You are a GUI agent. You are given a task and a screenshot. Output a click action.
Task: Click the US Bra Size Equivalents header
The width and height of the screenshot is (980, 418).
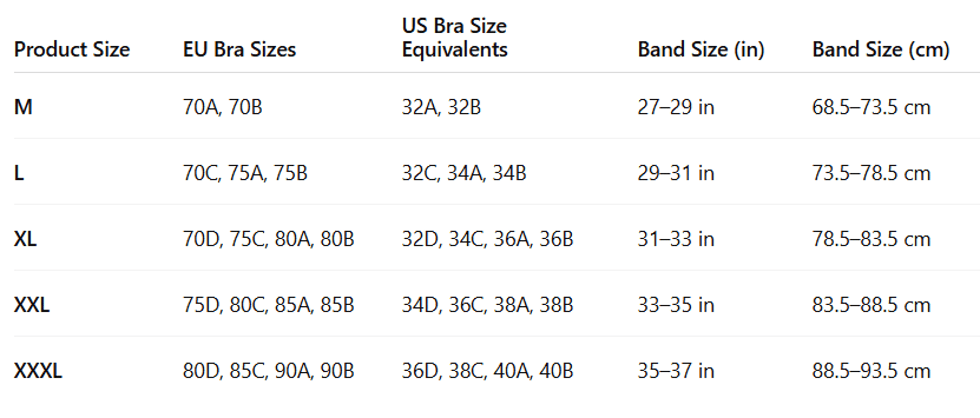pos(455,38)
